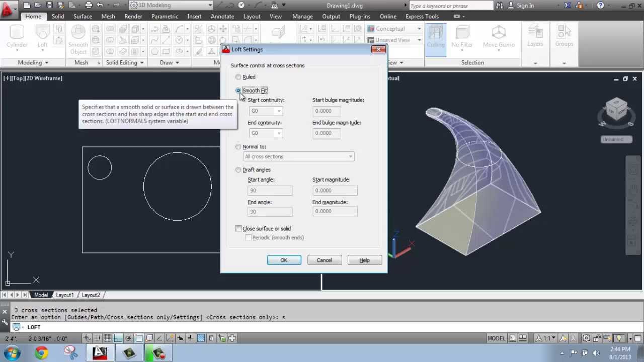Click the Sign In link
The image size is (644, 362).
[525, 6]
